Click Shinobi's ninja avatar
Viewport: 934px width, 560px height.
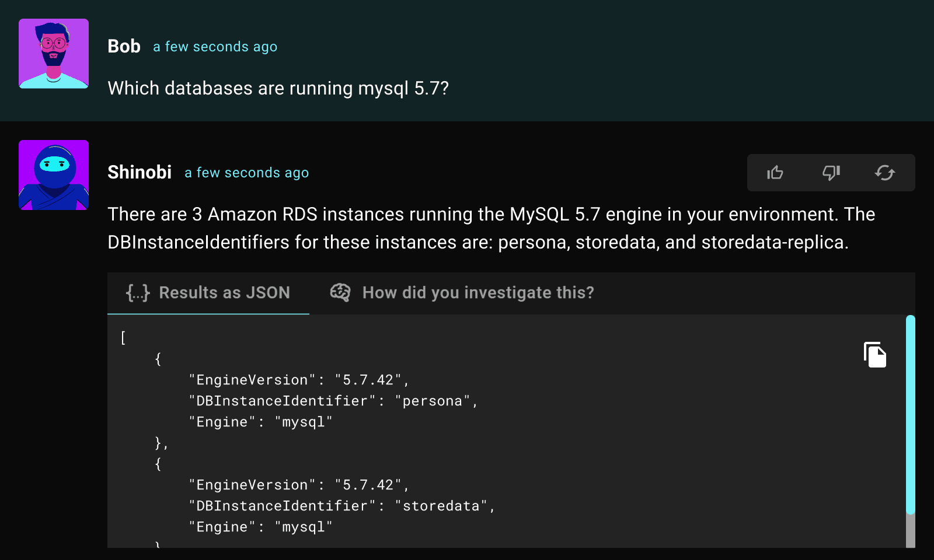(54, 175)
